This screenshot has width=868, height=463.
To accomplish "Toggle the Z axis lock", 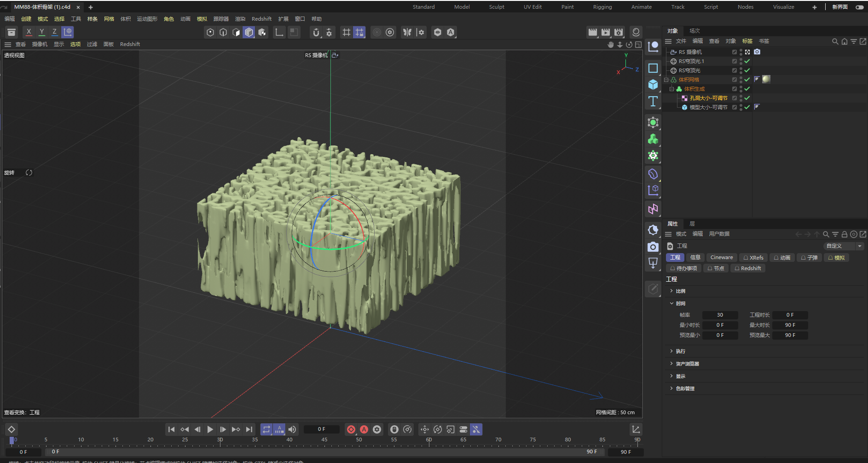I will pyautogui.click(x=54, y=32).
